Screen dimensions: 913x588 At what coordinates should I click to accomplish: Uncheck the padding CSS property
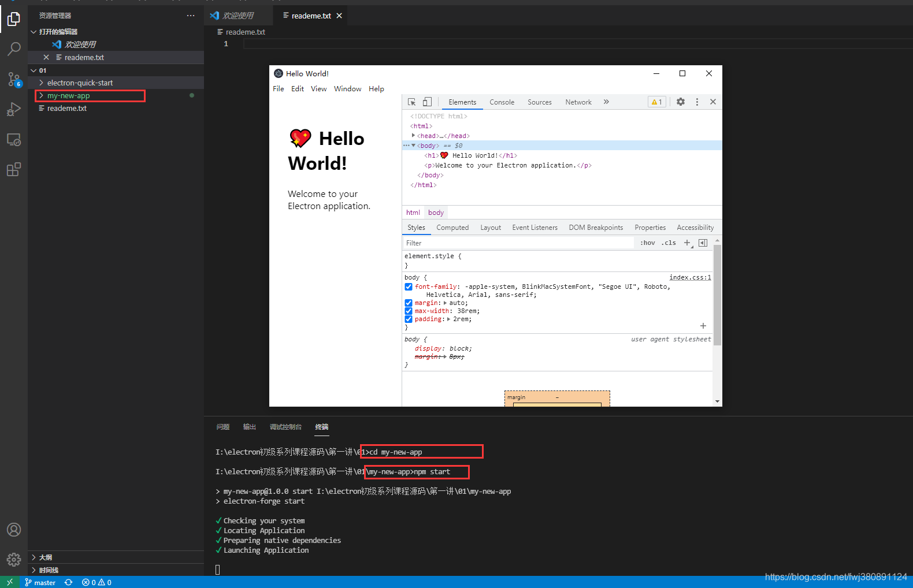click(x=409, y=319)
